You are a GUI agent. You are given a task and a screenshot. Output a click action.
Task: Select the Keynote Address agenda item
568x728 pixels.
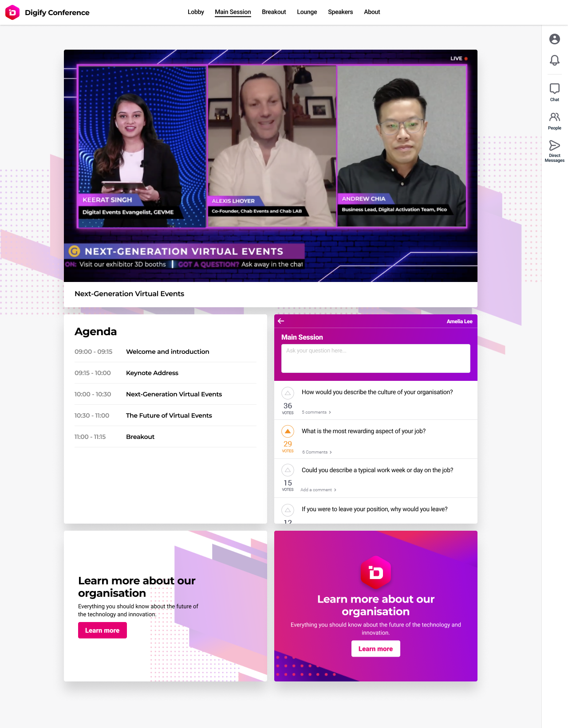point(166,373)
